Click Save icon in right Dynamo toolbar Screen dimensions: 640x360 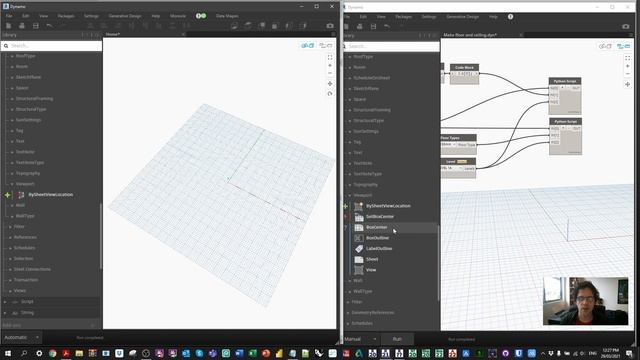[373, 27]
